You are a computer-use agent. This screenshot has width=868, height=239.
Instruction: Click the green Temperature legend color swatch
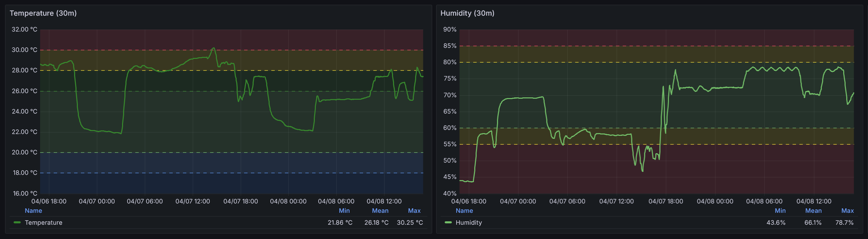[x=17, y=222]
